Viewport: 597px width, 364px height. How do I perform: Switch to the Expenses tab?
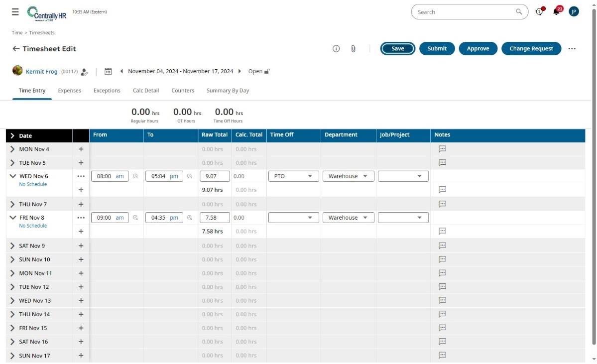(x=70, y=91)
